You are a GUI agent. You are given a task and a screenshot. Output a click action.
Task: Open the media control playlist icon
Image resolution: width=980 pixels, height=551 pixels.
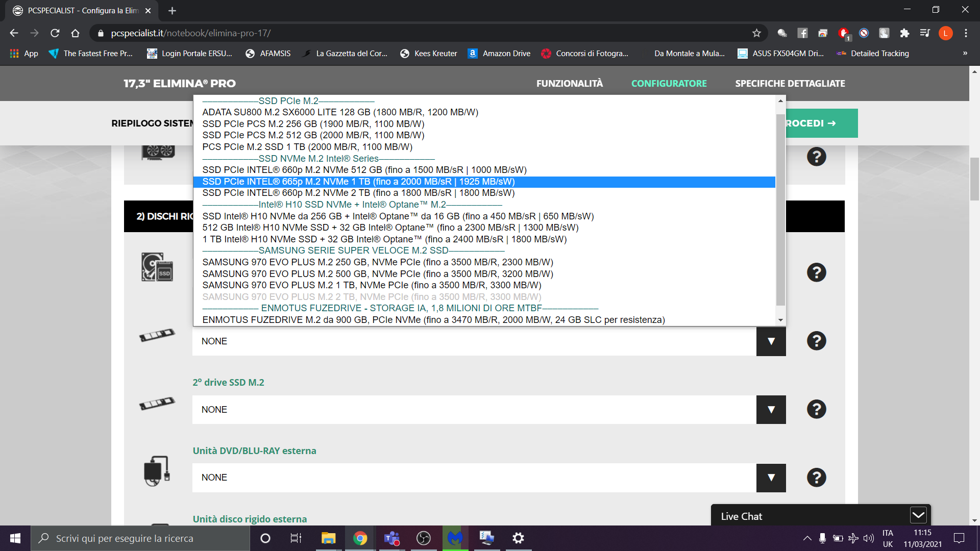coord(925,33)
